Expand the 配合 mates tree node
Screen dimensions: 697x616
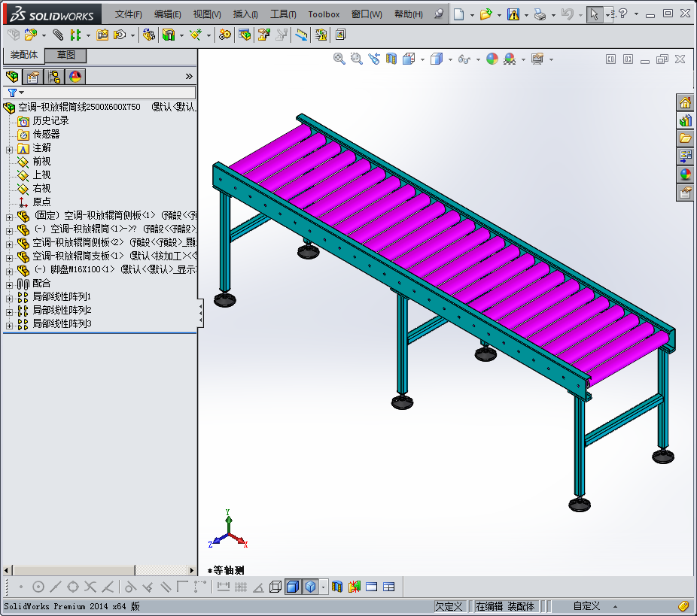pyautogui.click(x=9, y=285)
